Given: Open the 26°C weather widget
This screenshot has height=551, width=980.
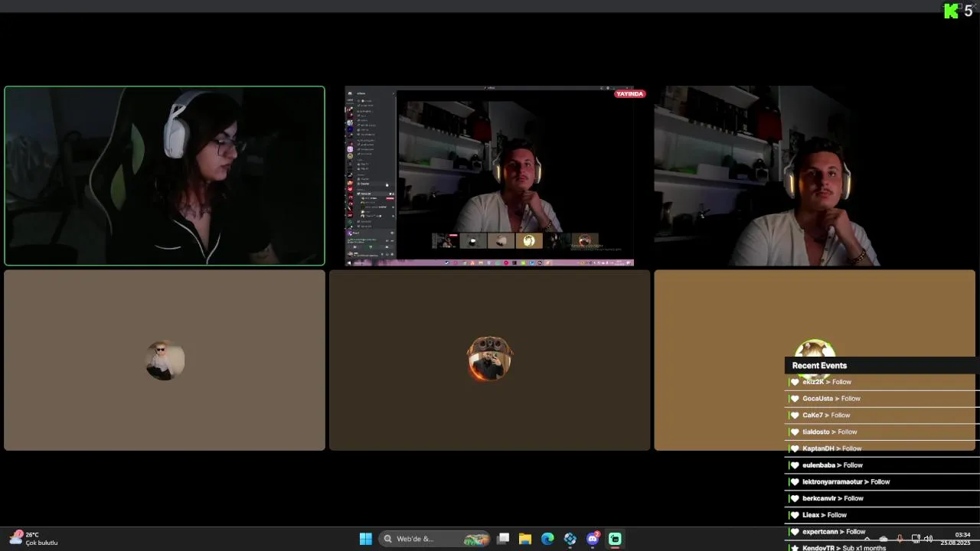Looking at the screenshot, I should [34, 539].
